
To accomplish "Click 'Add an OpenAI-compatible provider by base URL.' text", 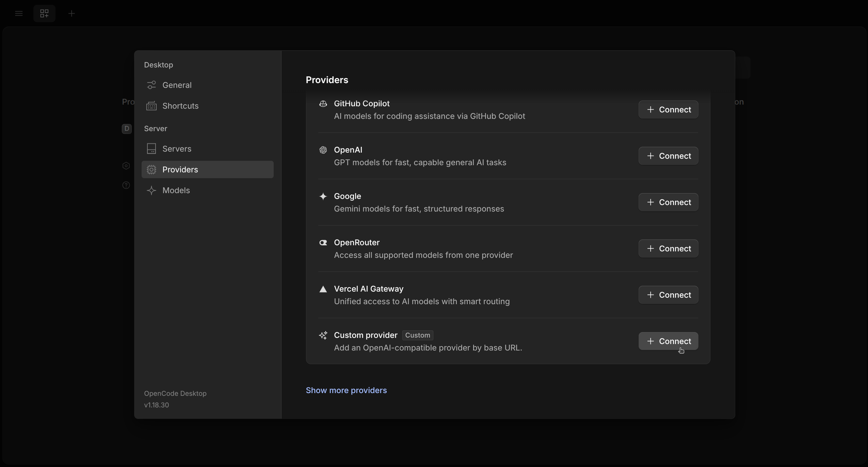I will pyautogui.click(x=428, y=348).
